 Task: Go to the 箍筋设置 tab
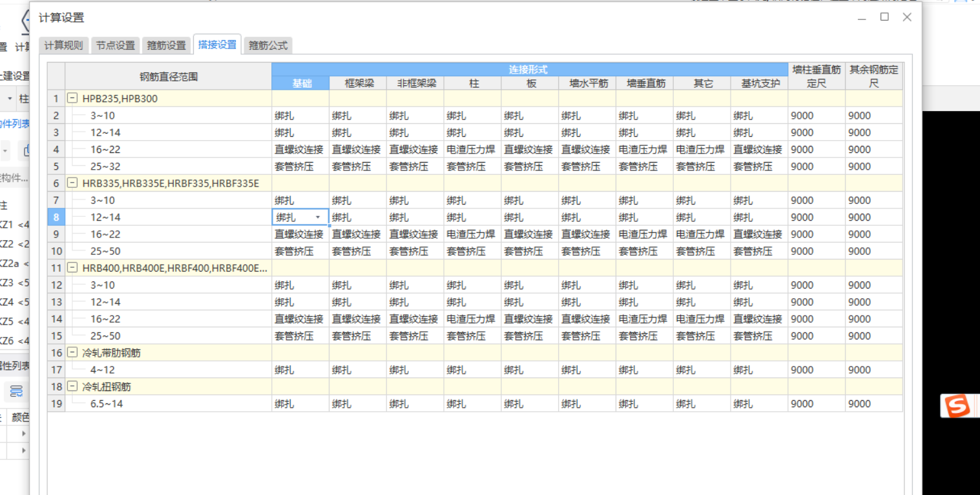167,45
